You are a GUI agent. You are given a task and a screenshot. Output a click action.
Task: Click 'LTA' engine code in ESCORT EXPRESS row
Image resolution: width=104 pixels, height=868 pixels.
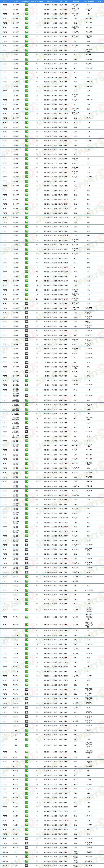(89, 427)
